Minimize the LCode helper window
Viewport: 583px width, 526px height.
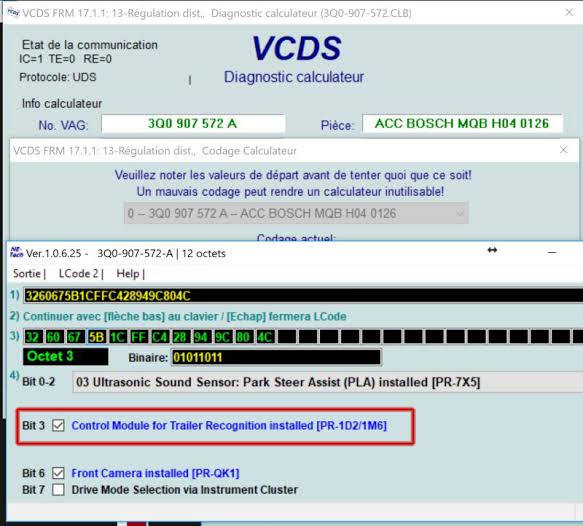coord(552,252)
